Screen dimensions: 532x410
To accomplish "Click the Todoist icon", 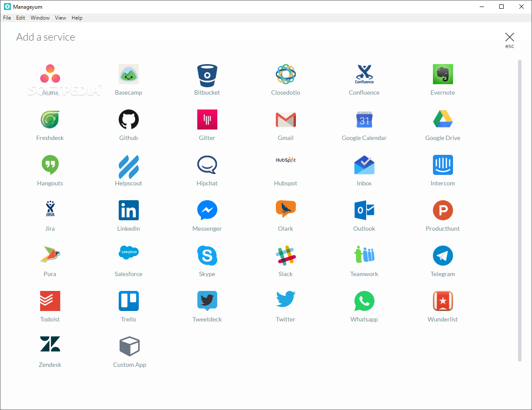I will [x=50, y=301].
